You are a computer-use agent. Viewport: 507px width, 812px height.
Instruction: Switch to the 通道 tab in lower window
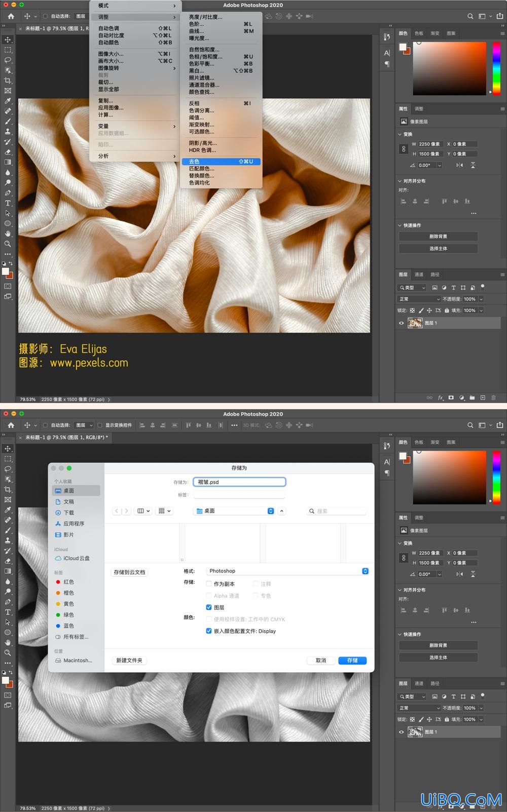(x=419, y=683)
